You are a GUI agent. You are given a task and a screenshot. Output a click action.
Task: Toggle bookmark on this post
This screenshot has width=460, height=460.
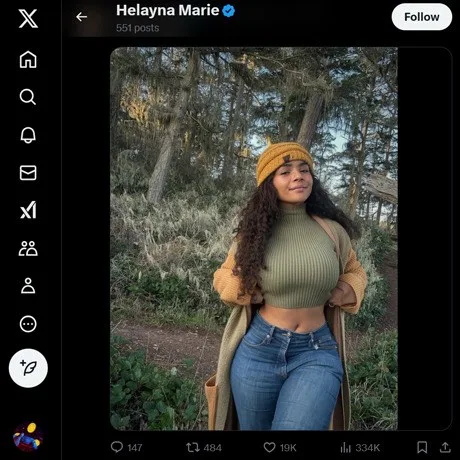(x=422, y=447)
